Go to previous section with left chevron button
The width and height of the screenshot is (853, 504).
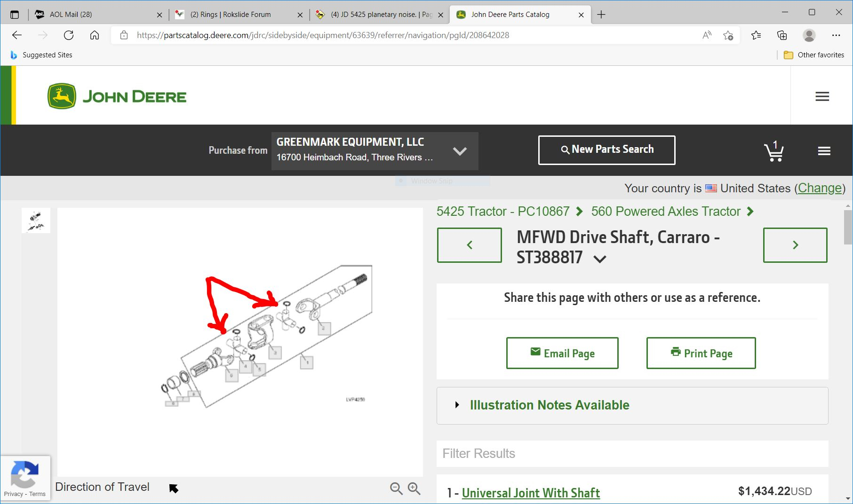coord(469,245)
